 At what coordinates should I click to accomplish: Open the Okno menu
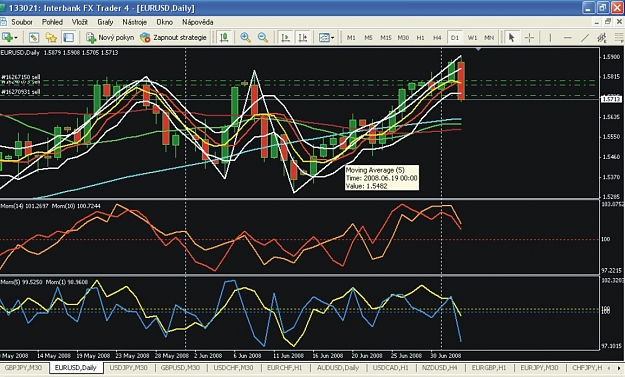click(x=164, y=22)
